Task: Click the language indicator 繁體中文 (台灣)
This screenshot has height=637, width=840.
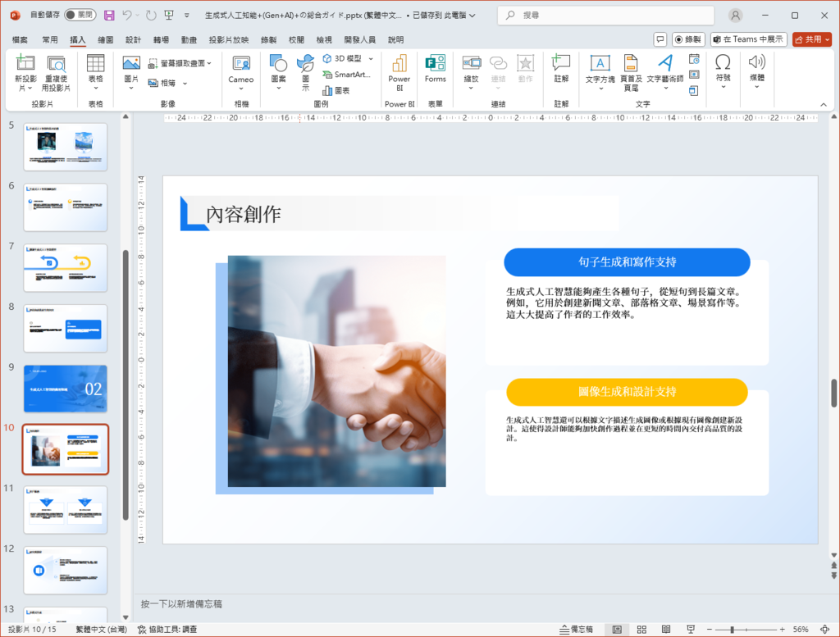Action: 101,630
